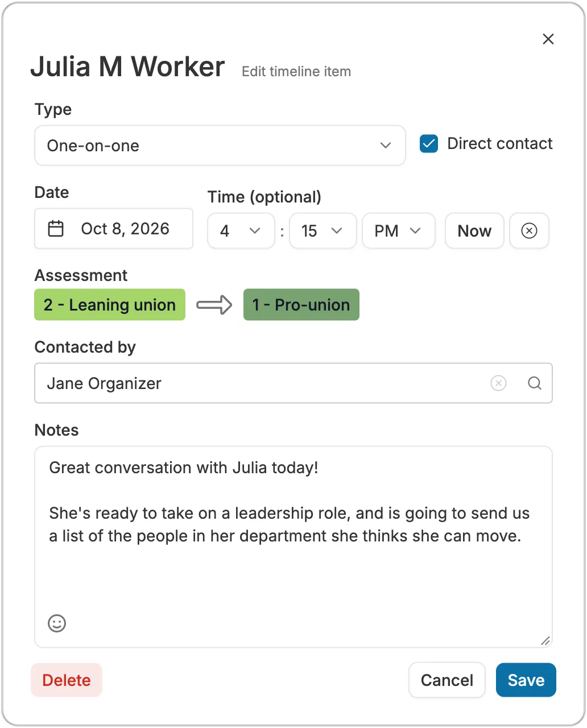Click the 'Edit timeline item' subtitle text

coord(296,72)
